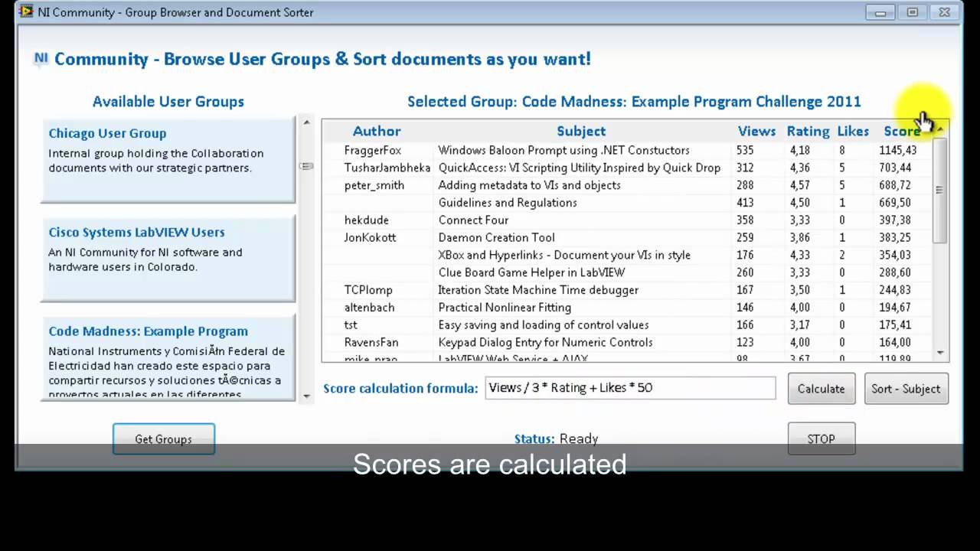This screenshot has height=551, width=980.
Task: Close the NI Community window
Action: pyautogui.click(x=944, y=12)
